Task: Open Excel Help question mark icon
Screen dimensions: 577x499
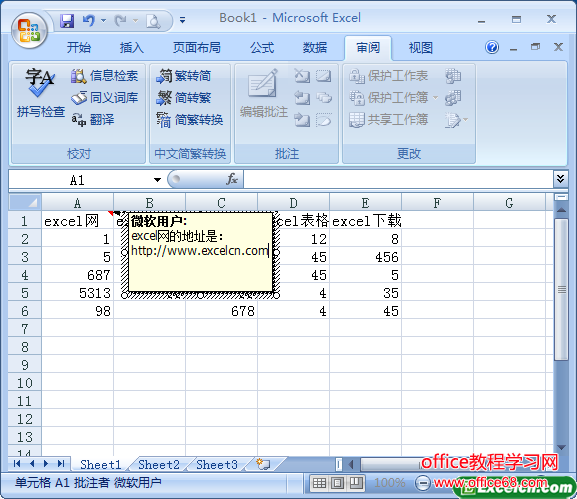Action: (x=492, y=47)
